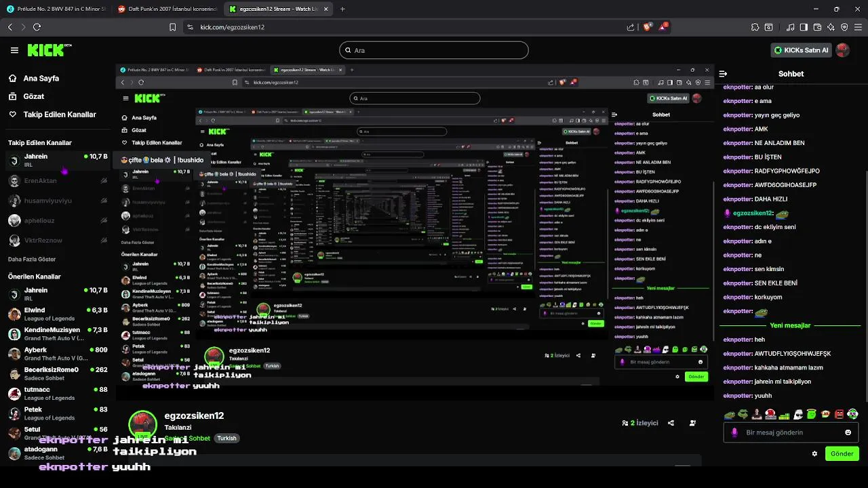Click the egzozsiken12 channel title
The width and height of the screenshot is (868, 488).
coord(194,415)
